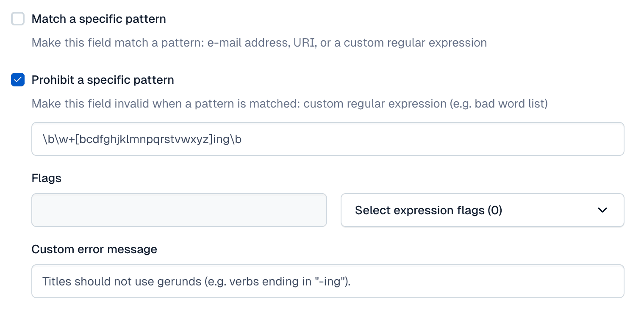The height and width of the screenshot is (310, 644).
Task: Click the Custom error message label
Action: (x=94, y=249)
